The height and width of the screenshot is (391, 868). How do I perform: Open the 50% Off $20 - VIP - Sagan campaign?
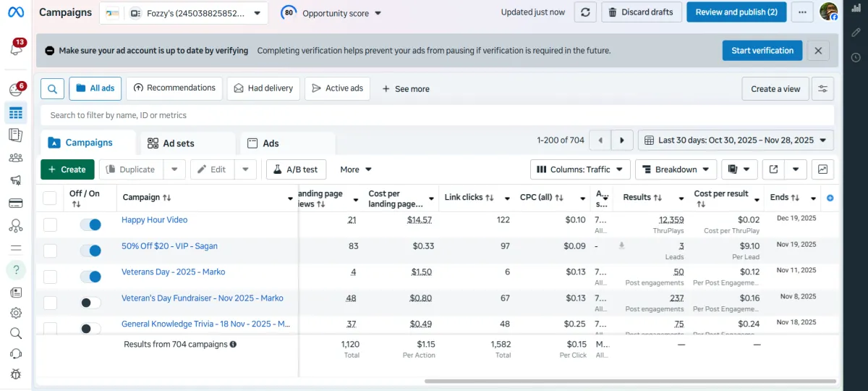pos(169,246)
